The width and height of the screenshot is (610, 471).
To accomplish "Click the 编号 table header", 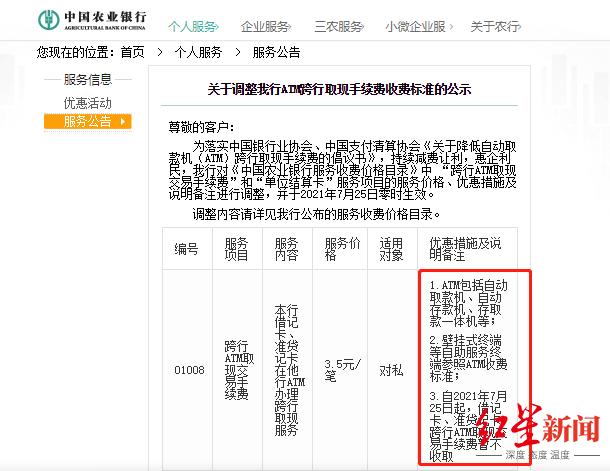I will click(x=186, y=249).
